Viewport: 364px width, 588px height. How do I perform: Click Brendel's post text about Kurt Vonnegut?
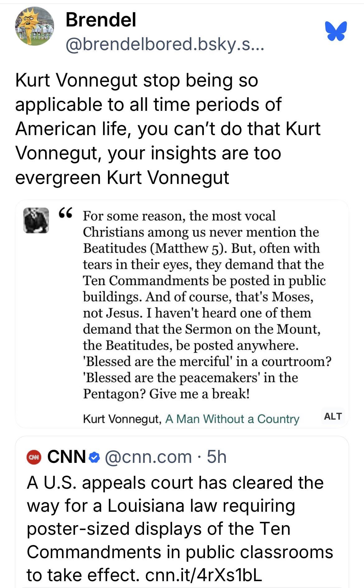[x=168, y=129]
